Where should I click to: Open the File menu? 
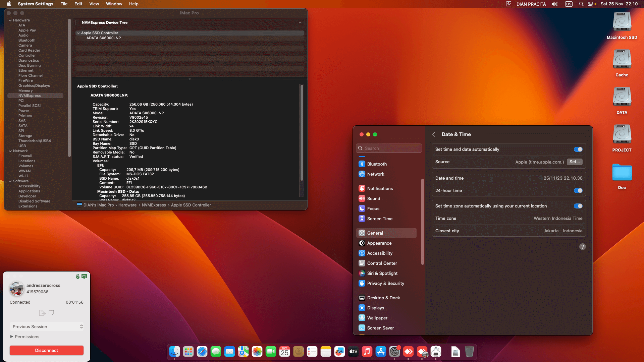64,4
